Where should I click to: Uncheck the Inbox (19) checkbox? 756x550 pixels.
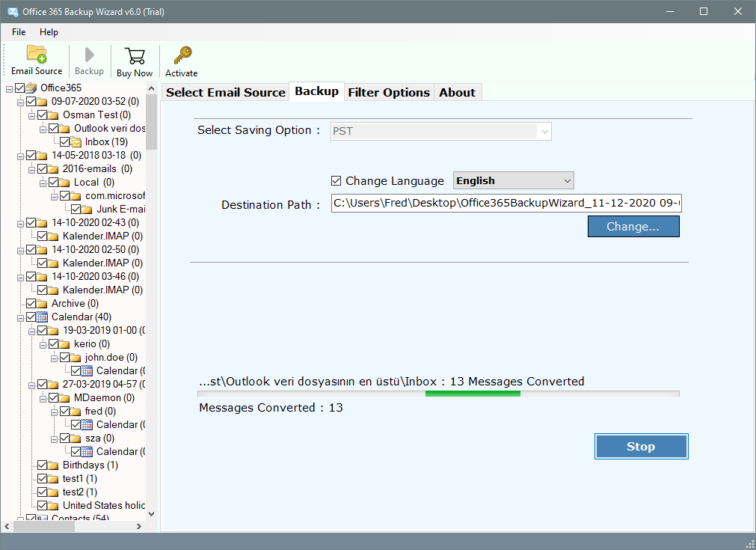click(x=64, y=142)
